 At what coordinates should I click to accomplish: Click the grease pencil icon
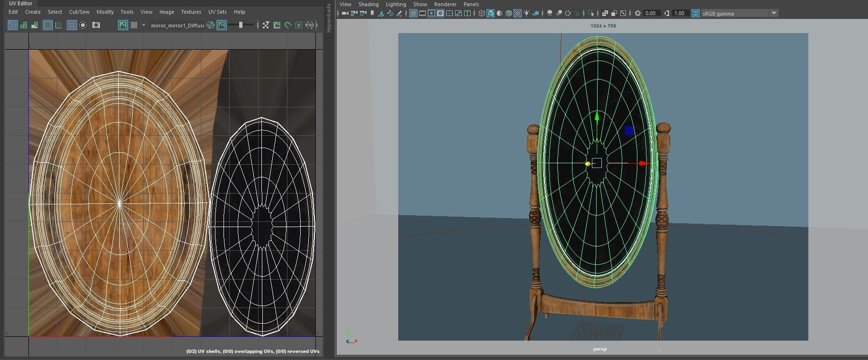coord(399,13)
